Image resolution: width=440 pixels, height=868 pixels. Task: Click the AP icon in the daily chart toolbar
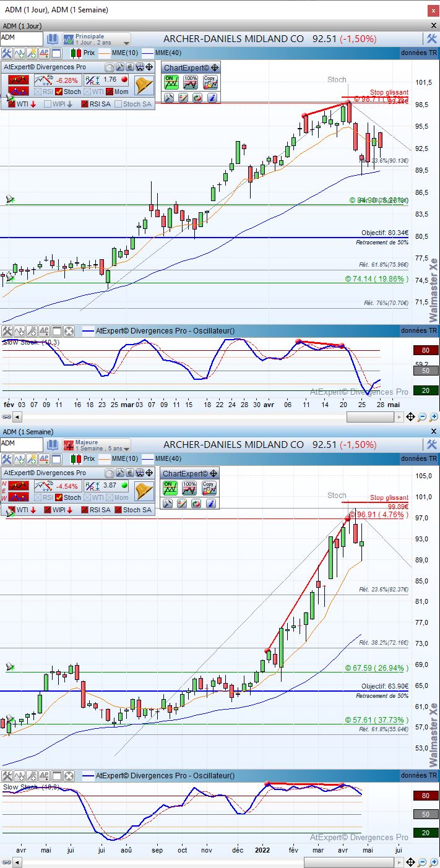(44, 53)
